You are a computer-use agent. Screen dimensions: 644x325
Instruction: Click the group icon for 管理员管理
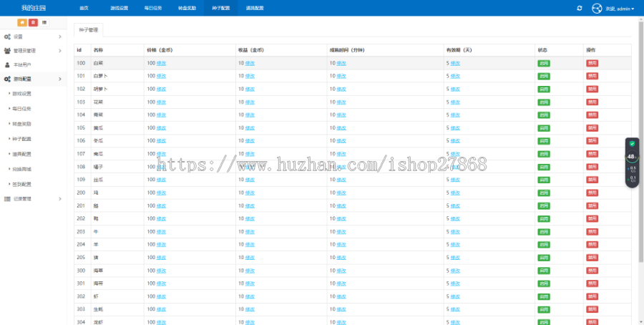pos(7,51)
